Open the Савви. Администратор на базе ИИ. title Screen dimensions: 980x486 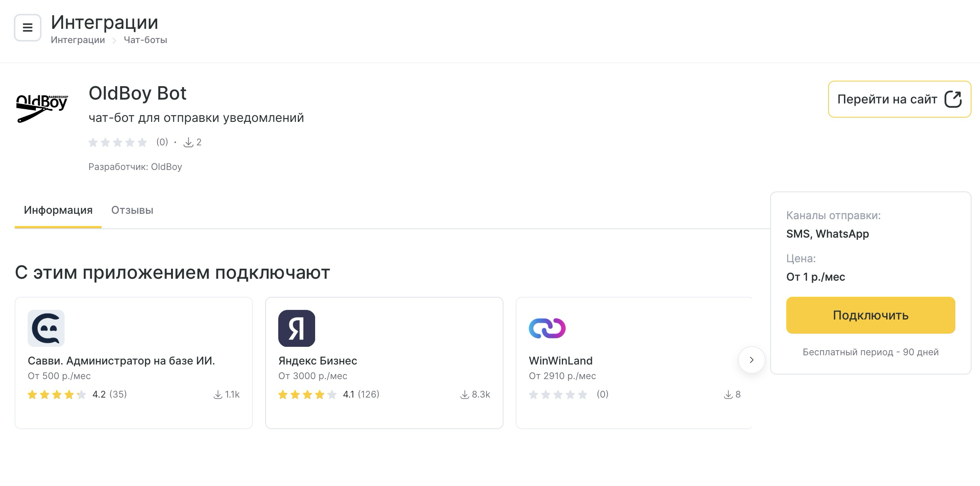click(x=121, y=361)
